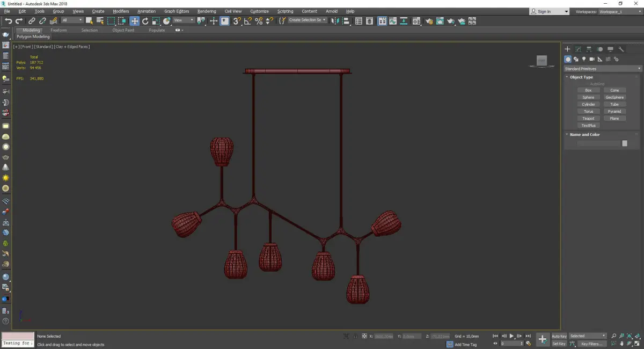The width and height of the screenshot is (644, 349).
Task: Click the Undo arrow icon
Action: (x=8, y=21)
